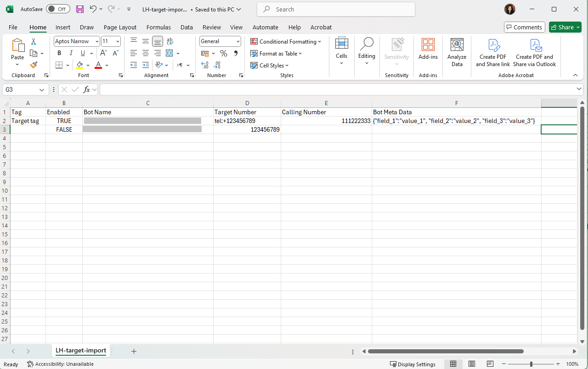
Task: Toggle Align Right horizontal alignment
Action: click(158, 53)
